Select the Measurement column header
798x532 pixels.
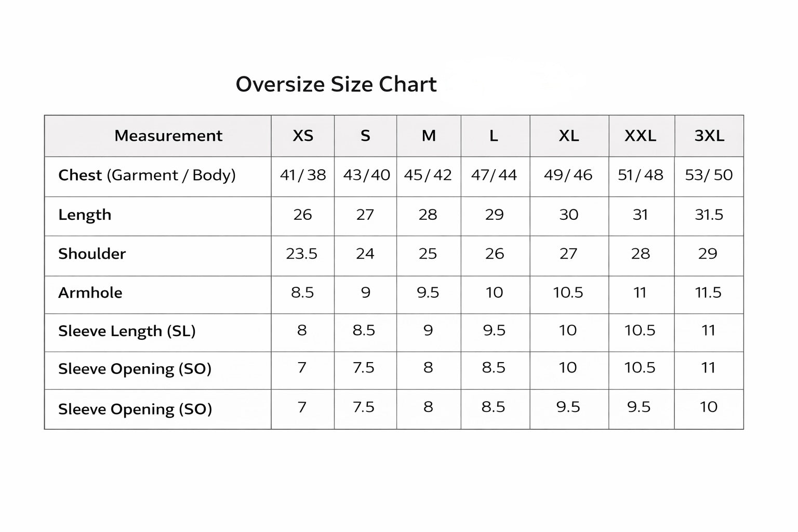[168, 136]
